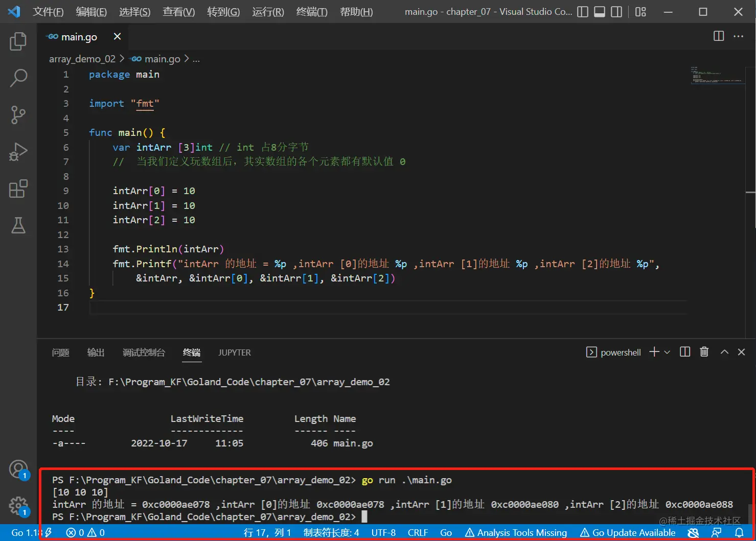
Task: Click Go Update Available notice
Action: pos(628,532)
